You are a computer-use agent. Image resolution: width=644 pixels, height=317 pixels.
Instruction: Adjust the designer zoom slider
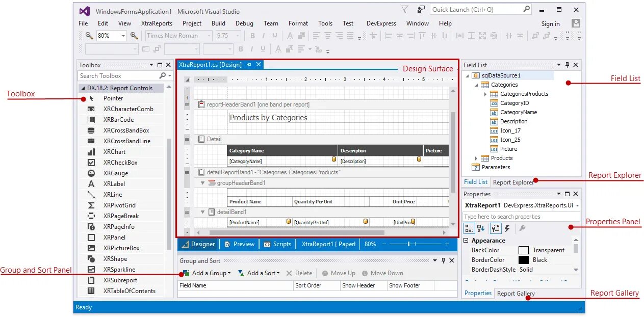point(409,244)
